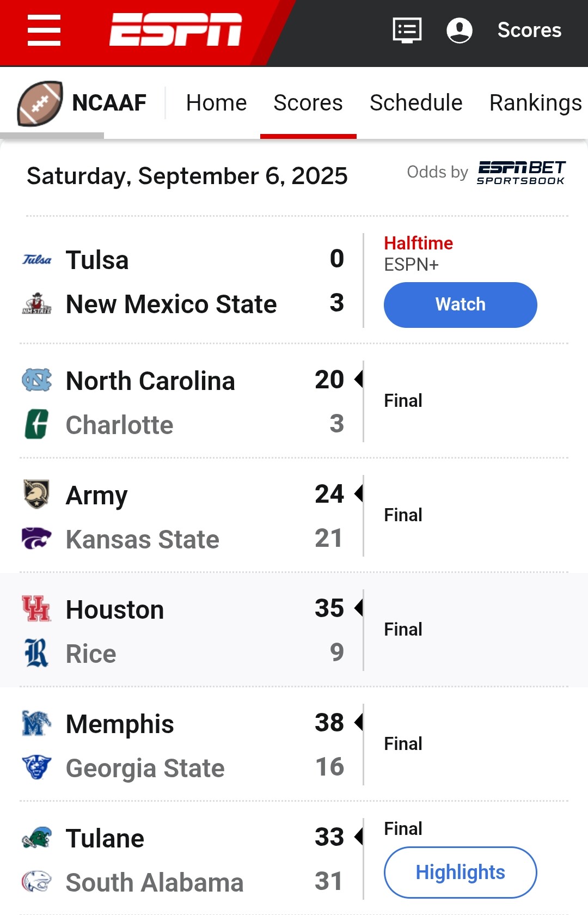Tap the Memphis team logo
Screen dimensions: 588x915
[x=36, y=723]
